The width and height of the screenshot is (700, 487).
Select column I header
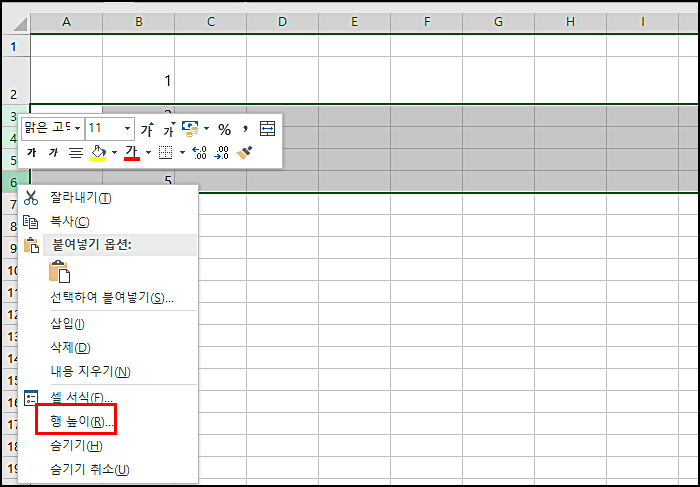[642, 22]
